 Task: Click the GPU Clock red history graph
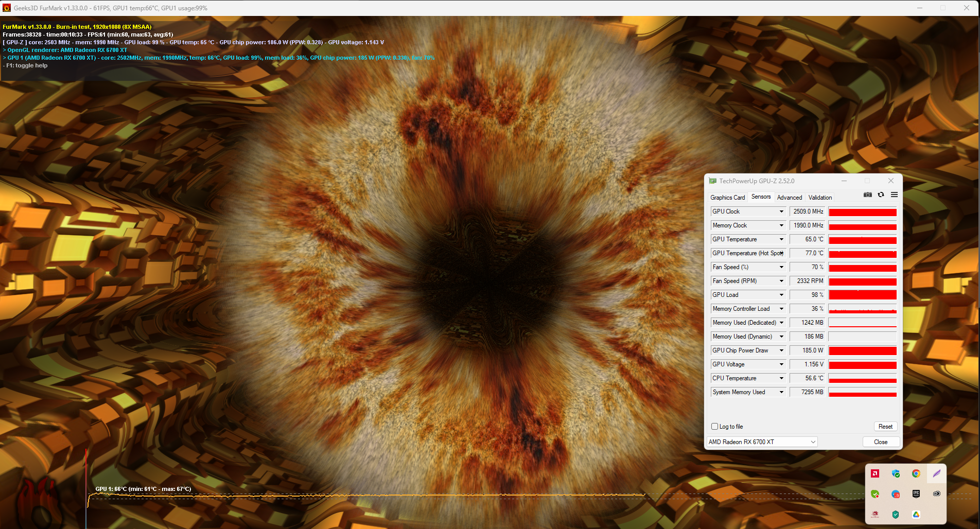coord(863,211)
